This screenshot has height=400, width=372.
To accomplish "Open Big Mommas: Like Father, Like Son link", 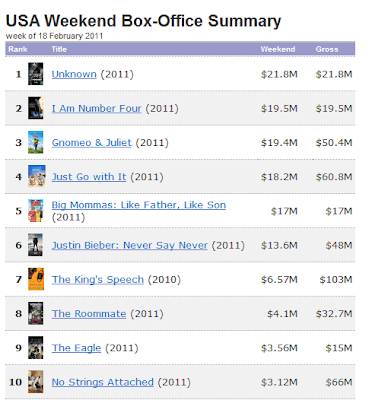I will tap(139, 205).
